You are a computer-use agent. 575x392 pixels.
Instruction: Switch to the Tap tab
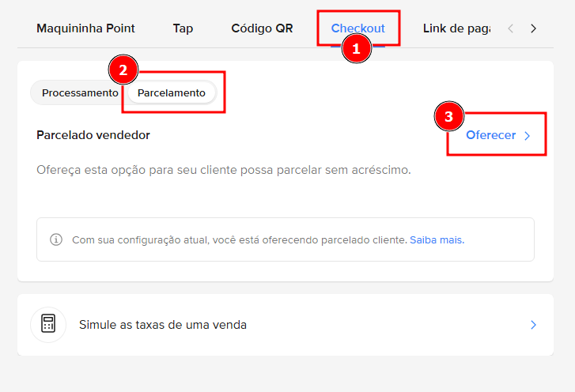coord(183,28)
